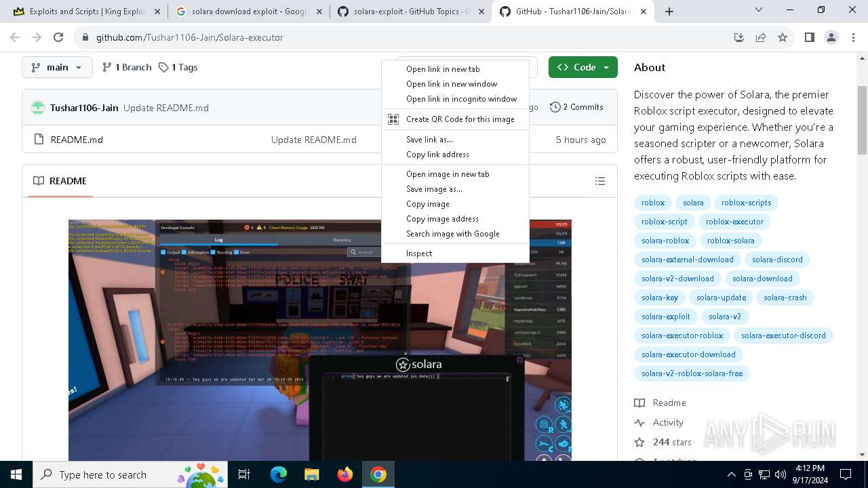The height and width of the screenshot is (488, 868).
Task: Choose Create QR Code for this image
Action: pos(455,119)
